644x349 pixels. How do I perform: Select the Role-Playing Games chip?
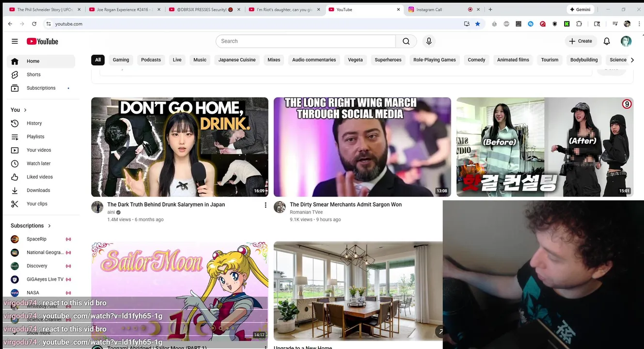pos(435,60)
